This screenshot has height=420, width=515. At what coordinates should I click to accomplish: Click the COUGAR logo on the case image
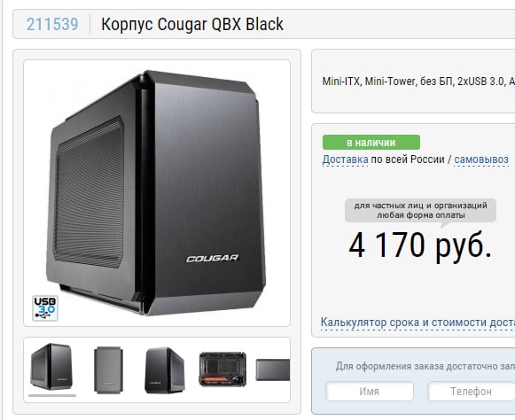coord(213,259)
